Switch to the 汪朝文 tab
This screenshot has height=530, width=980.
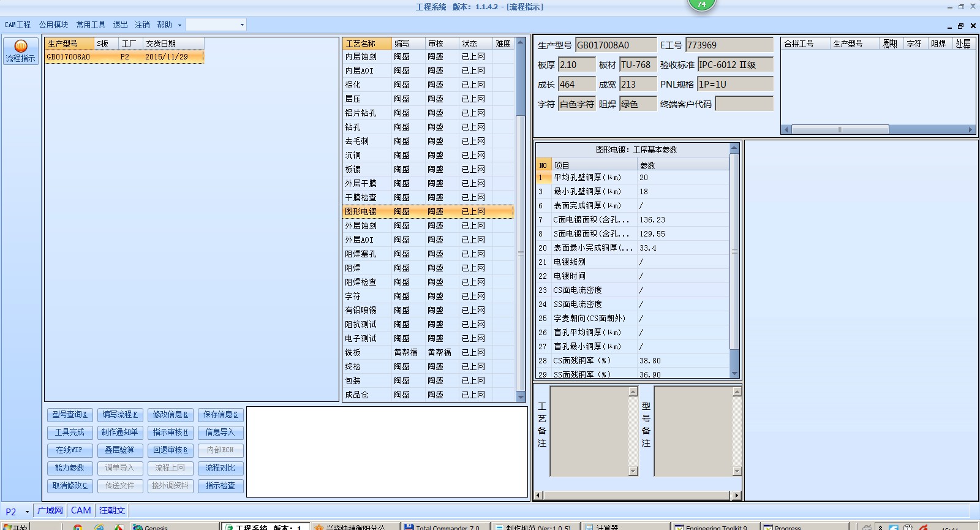112,510
